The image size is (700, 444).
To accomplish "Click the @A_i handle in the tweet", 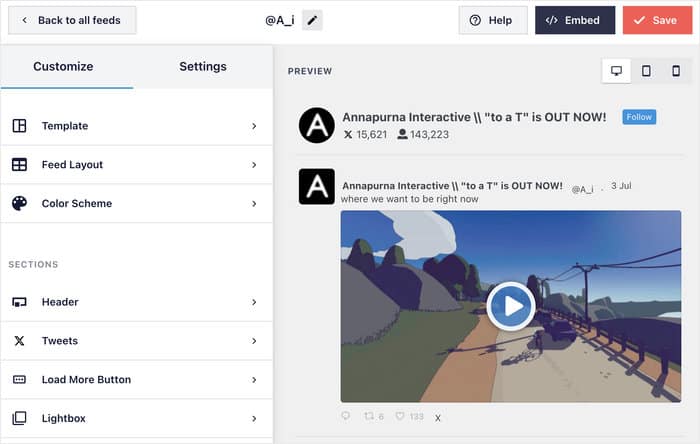I will click(583, 189).
